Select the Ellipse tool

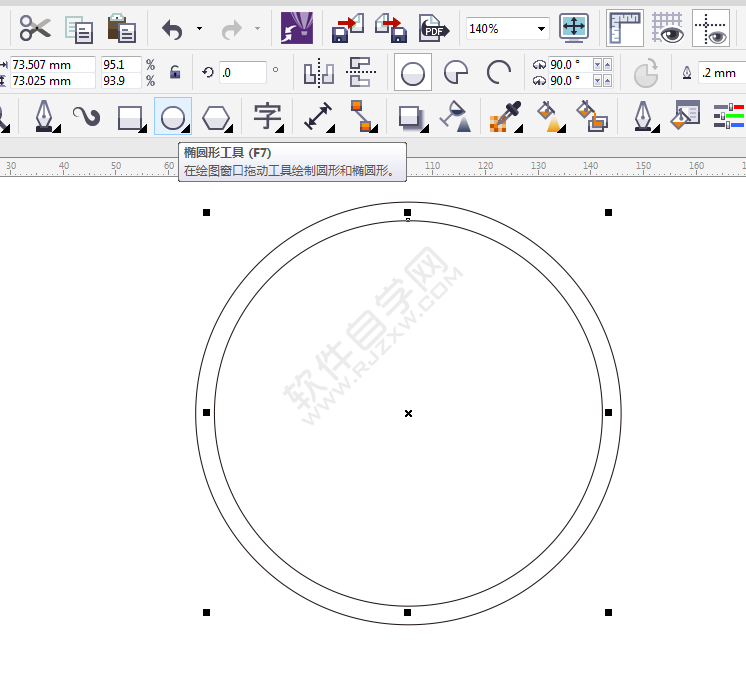(x=172, y=117)
